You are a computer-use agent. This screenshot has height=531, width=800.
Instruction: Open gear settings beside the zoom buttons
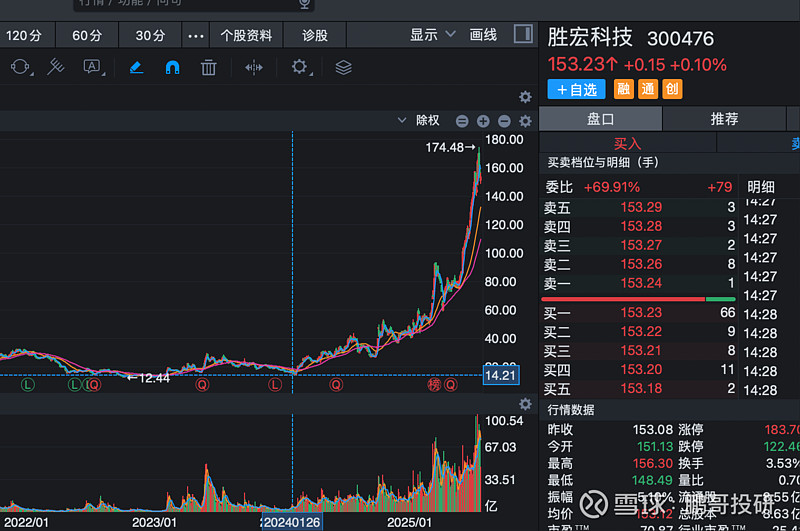[x=525, y=121]
